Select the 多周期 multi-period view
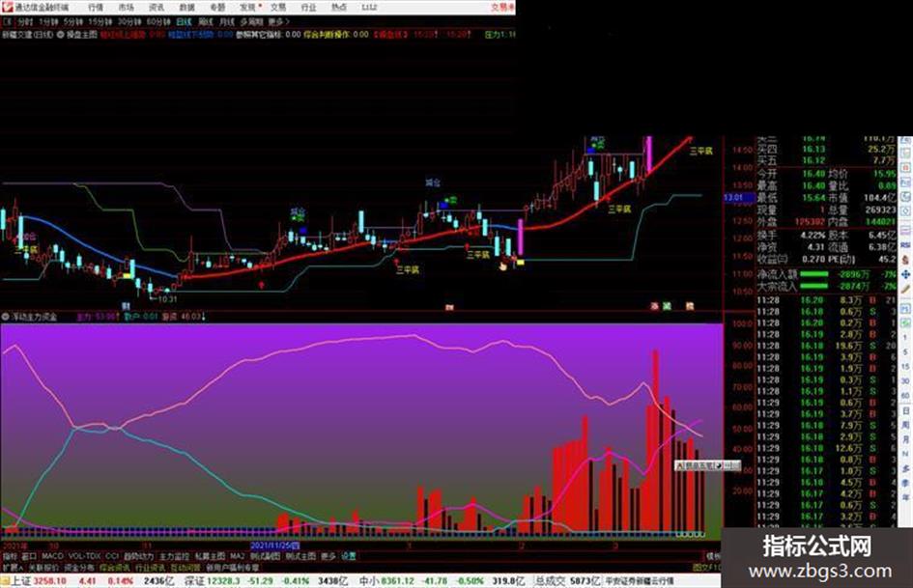 coord(251,21)
